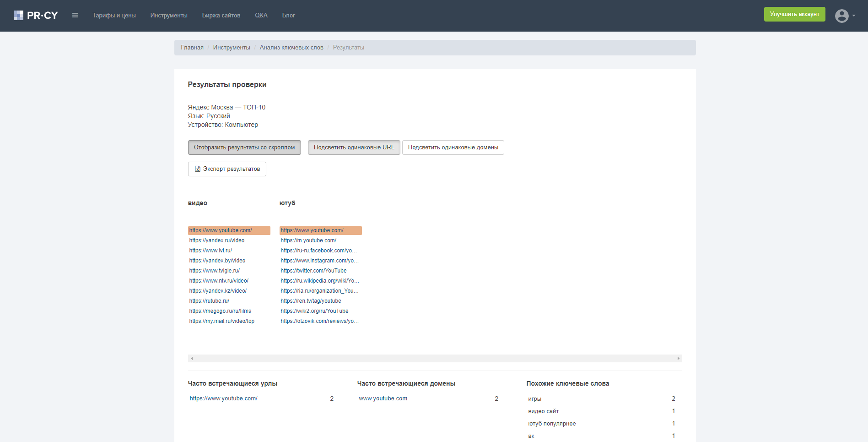Image resolution: width=868 pixels, height=442 pixels.
Task: Open m.youtube.com link
Action: [308, 240]
